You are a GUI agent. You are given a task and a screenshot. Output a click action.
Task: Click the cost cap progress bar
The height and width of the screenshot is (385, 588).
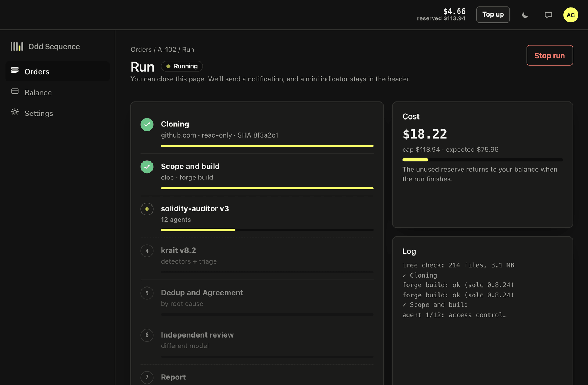coord(483,160)
